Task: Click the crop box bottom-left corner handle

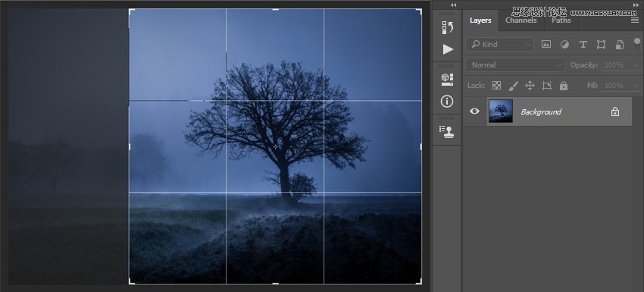Action: 131,281
